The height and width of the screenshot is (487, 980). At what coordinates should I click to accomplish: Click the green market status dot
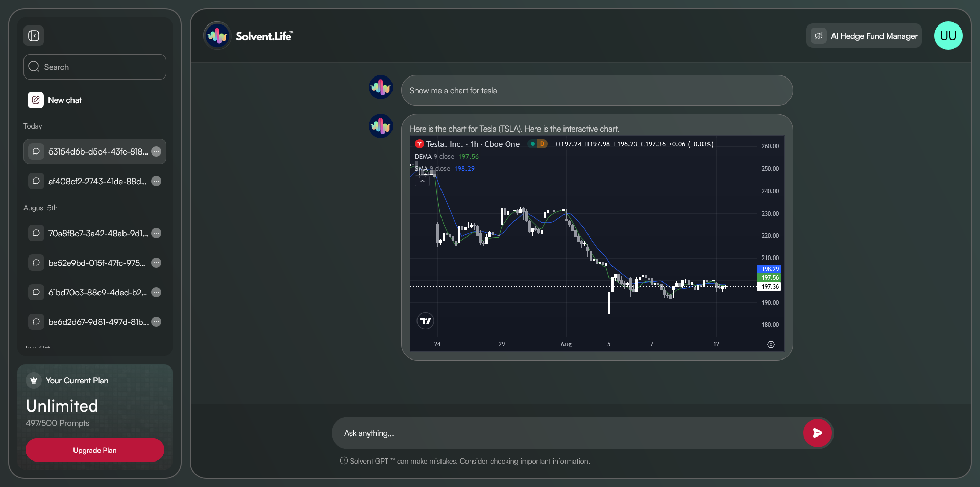[533, 144]
